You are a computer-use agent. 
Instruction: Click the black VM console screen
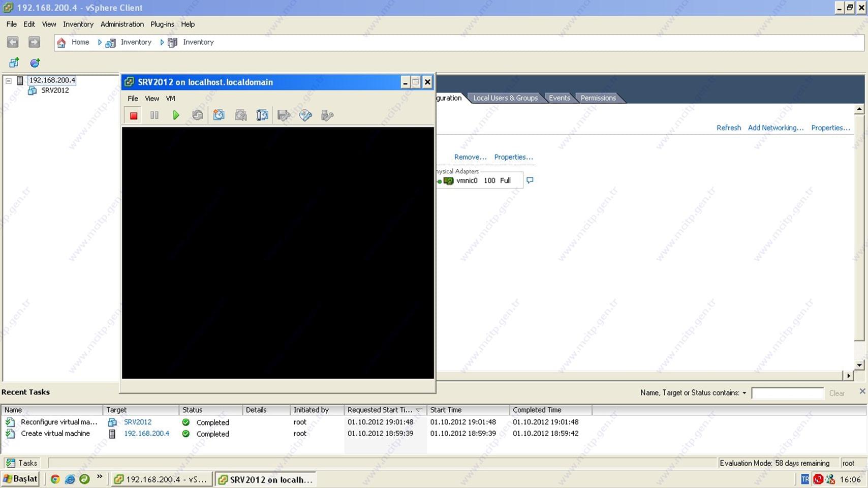[x=278, y=253]
